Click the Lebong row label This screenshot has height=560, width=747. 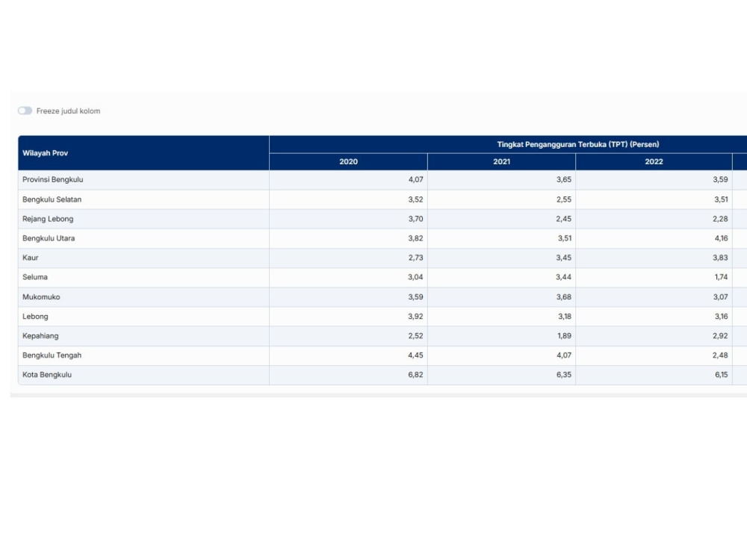35,316
